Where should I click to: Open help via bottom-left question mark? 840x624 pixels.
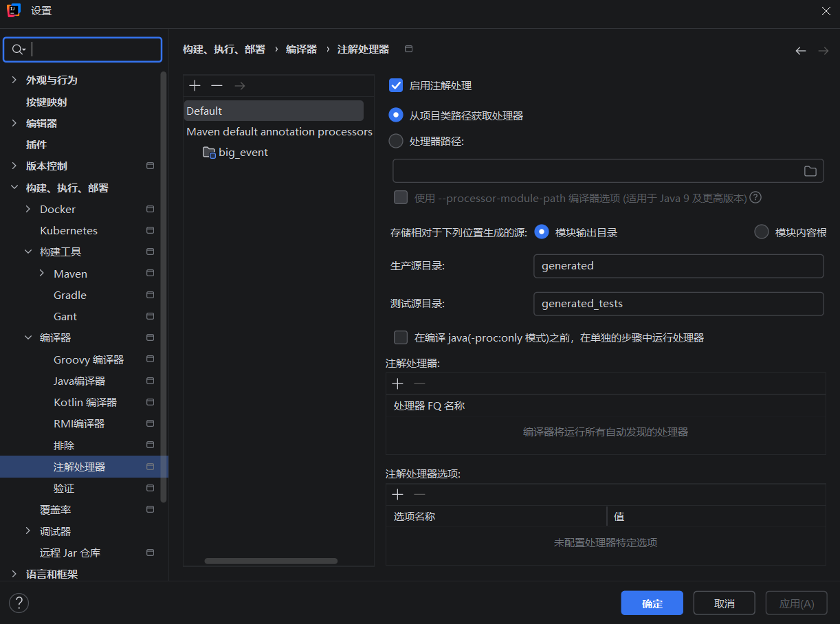(19, 603)
